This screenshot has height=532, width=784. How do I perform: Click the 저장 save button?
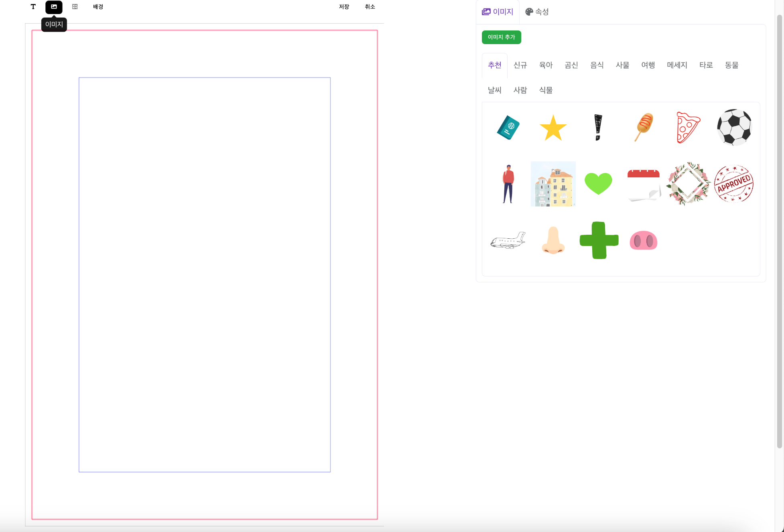(344, 7)
